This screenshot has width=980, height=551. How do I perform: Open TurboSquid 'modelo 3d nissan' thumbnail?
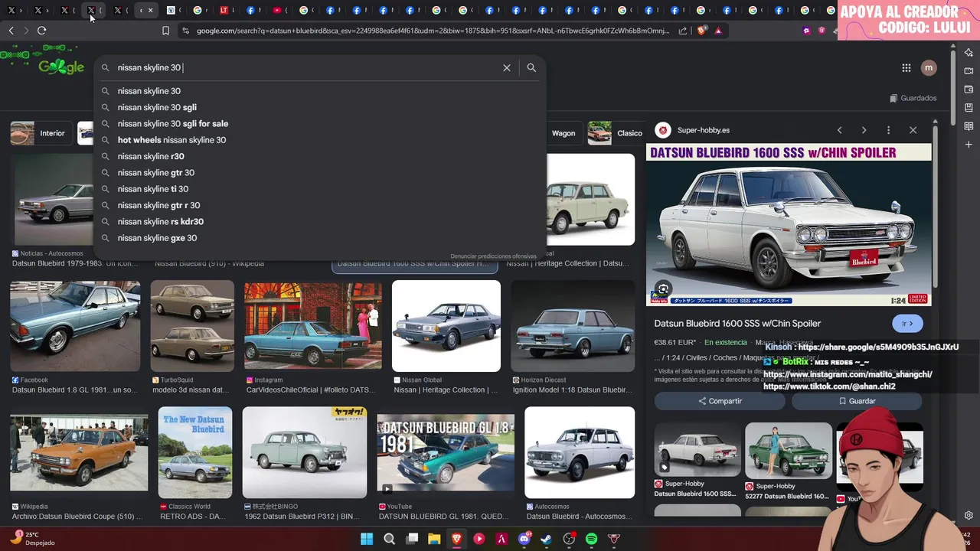click(192, 326)
